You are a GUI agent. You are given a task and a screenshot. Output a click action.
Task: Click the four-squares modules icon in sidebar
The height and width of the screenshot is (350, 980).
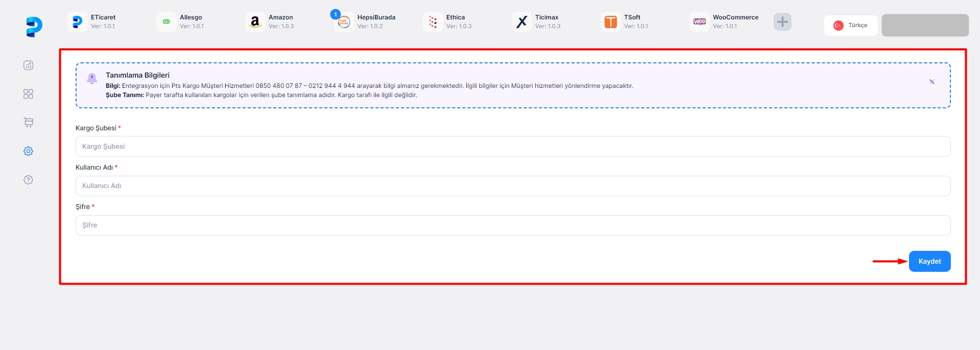click(x=29, y=94)
